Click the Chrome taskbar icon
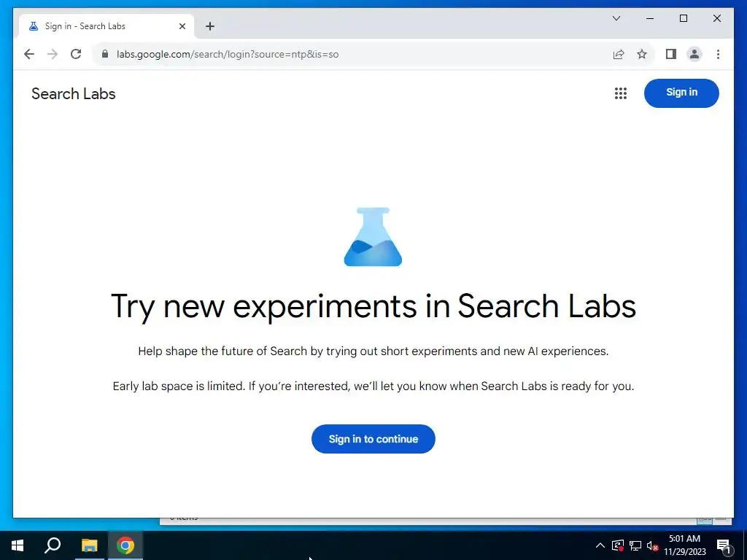Viewport: 747px width, 560px height. pos(125,545)
